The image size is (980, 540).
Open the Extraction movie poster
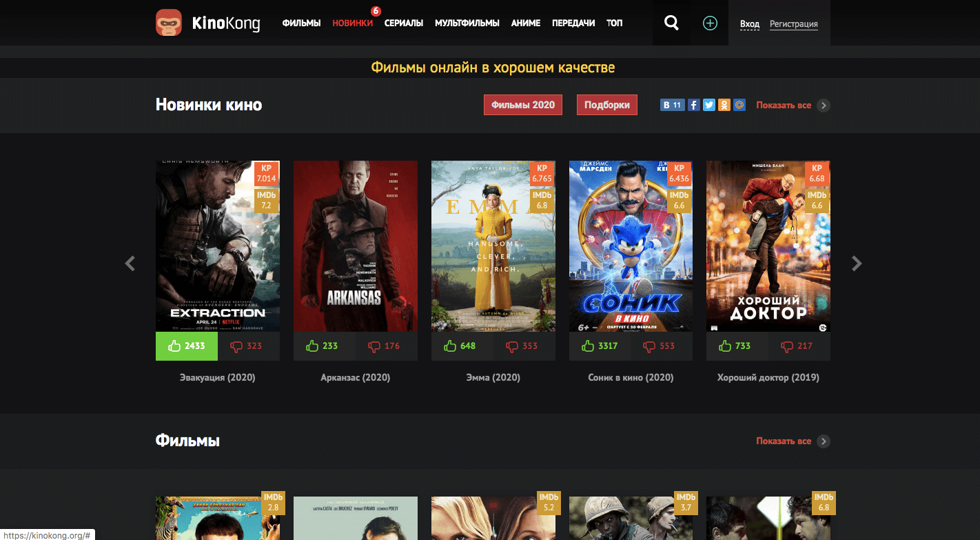click(x=218, y=246)
